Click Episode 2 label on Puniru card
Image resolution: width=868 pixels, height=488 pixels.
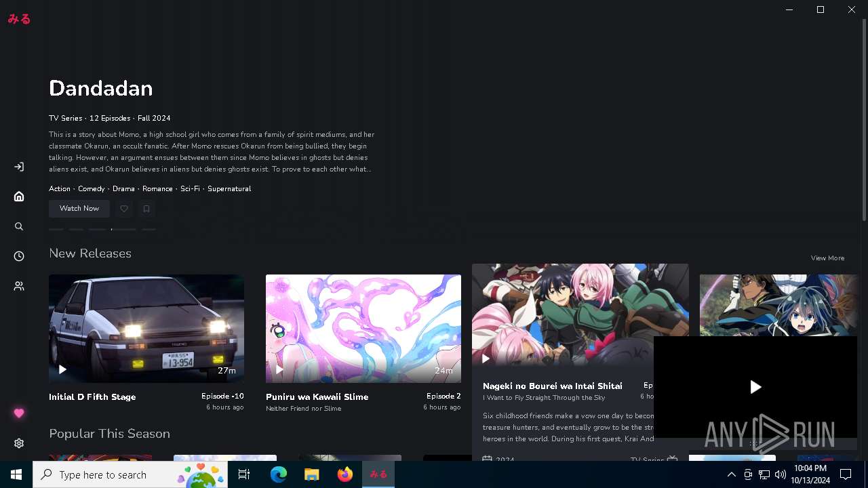(443, 396)
